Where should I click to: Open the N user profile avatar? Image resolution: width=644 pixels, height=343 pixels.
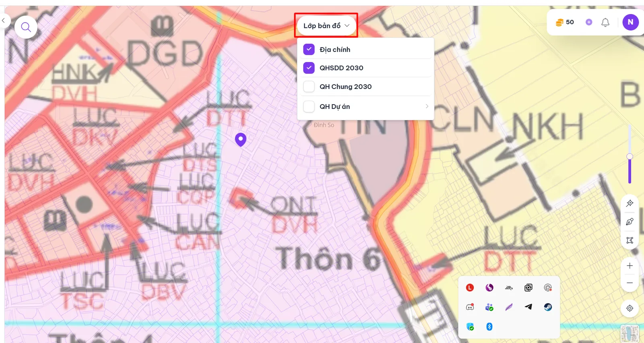pyautogui.click(x=630, y=22)
